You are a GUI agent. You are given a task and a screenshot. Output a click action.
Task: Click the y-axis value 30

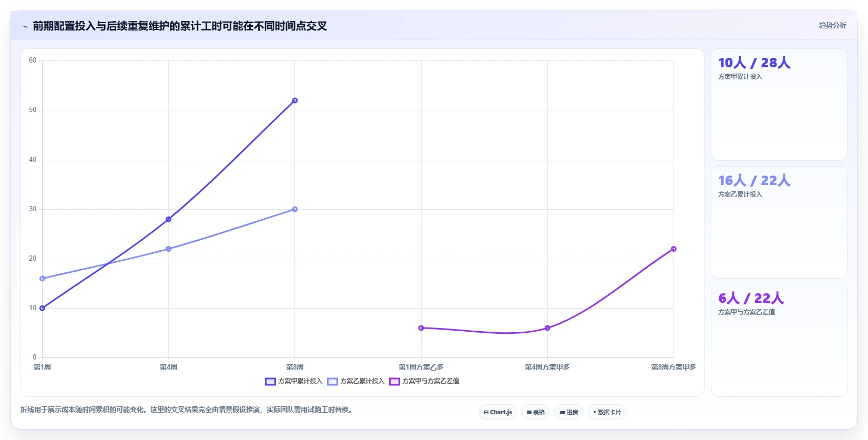coord(33,209)
